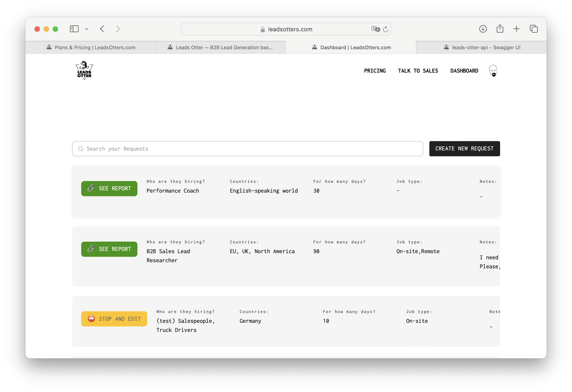Screen dimensions: 572x392
Task: Open the user avatar profile icon
Action: click(x=493, y=71)
